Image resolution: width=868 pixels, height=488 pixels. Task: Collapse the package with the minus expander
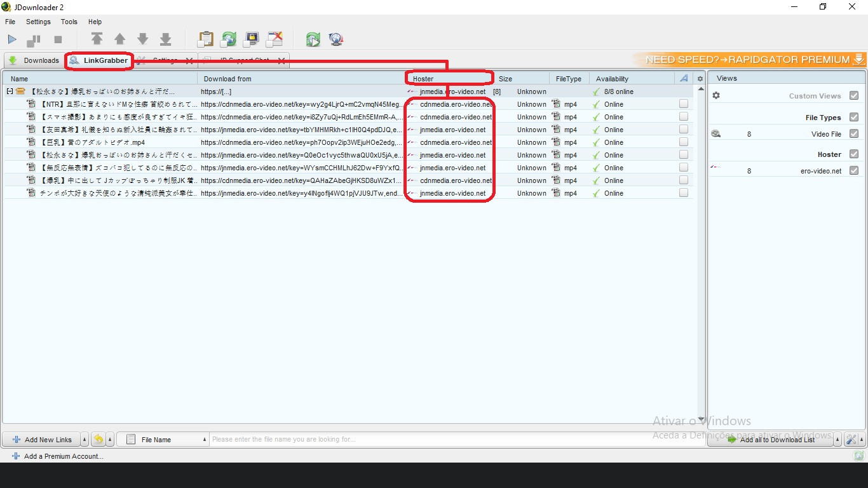click(x=10, y=91)
